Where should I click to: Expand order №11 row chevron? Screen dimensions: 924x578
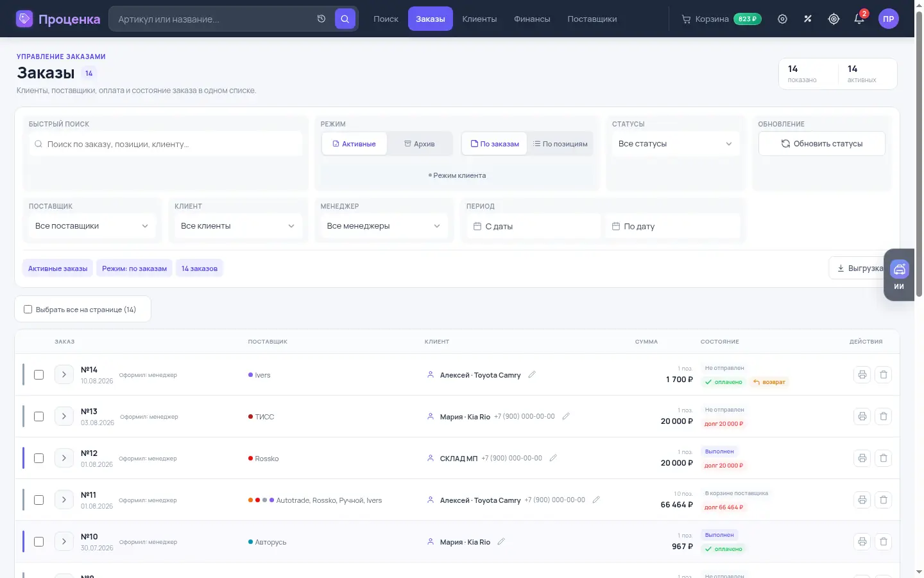pos(64,500)
